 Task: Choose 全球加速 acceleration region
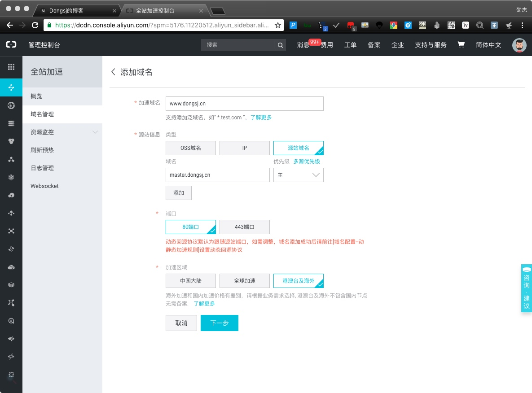[x=245, y=281]
